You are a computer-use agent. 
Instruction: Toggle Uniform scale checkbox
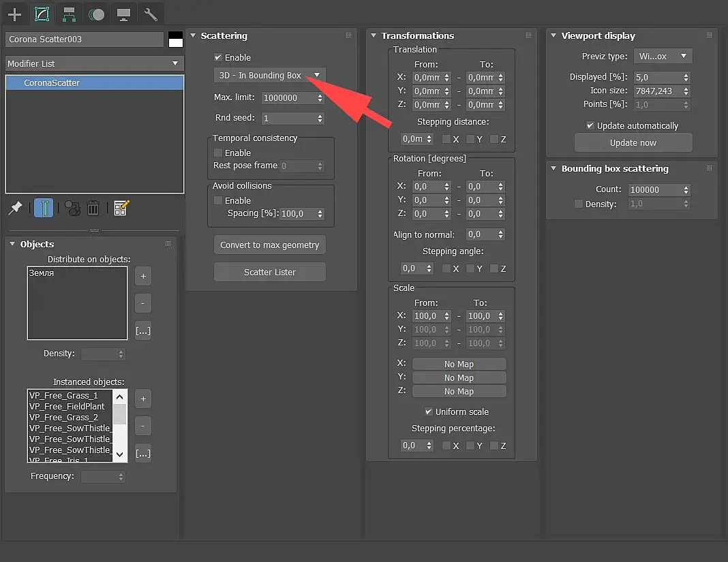pos(429,411)
